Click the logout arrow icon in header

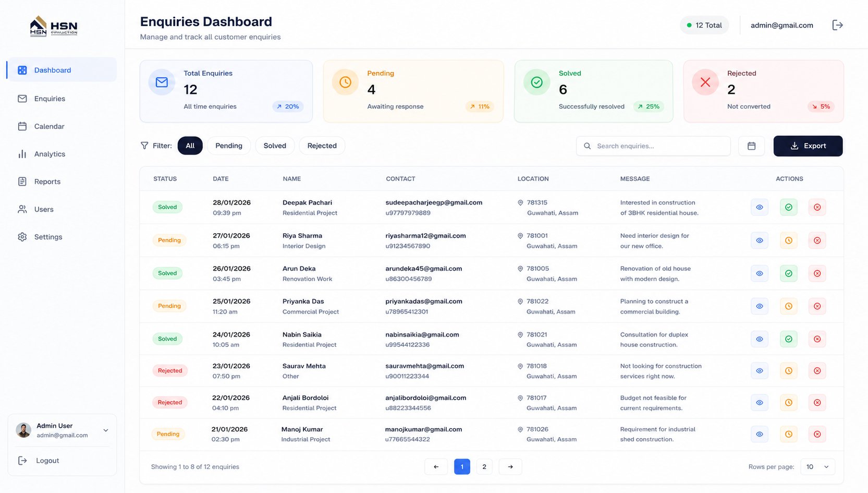point(837,25)
